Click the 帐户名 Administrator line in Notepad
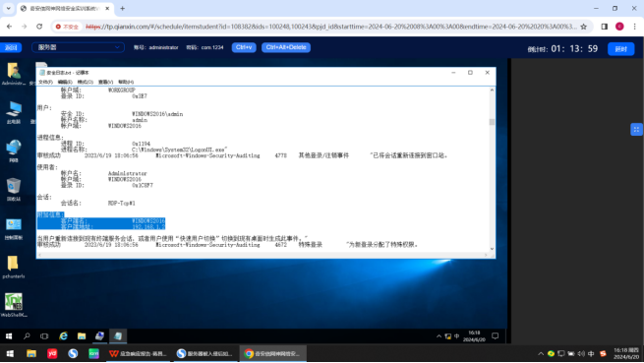 pos(104,173)
